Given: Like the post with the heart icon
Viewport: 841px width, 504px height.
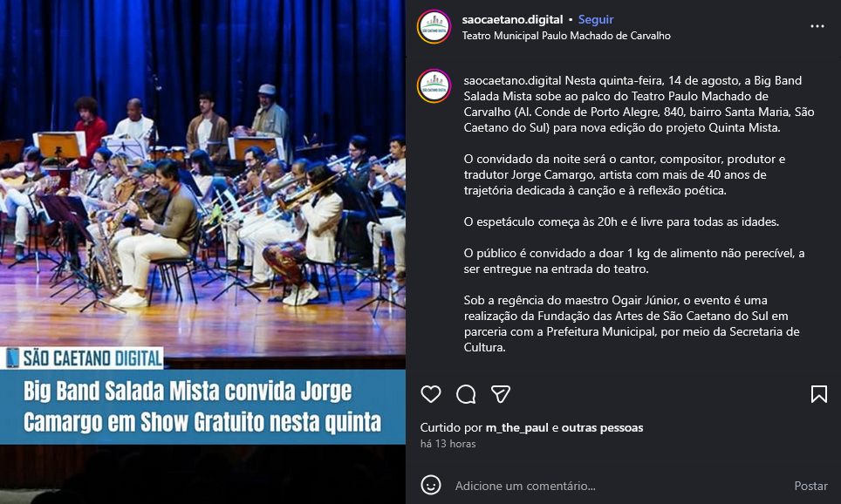Looking at the screenshot, I should (x=431, y=394).
